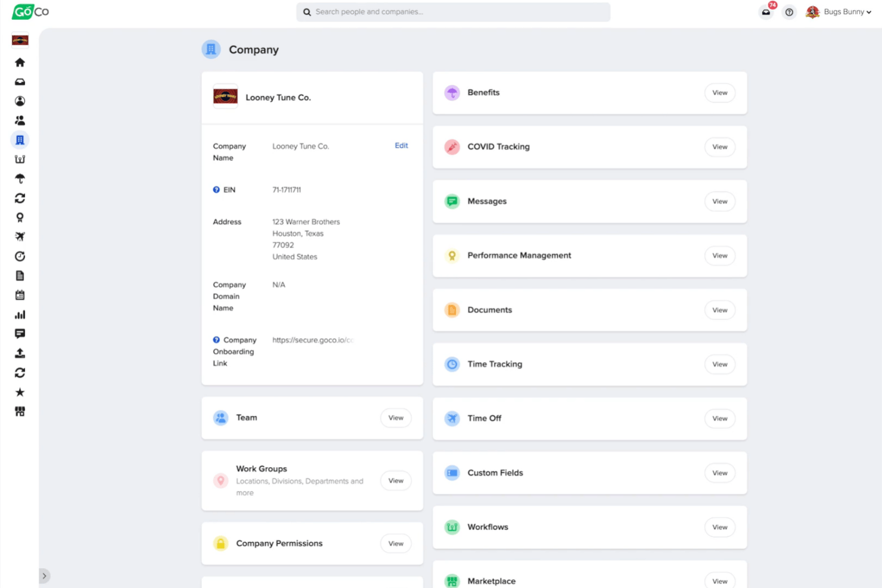
Task: Select the Company building sidebar icon
Action: (20, 140)
